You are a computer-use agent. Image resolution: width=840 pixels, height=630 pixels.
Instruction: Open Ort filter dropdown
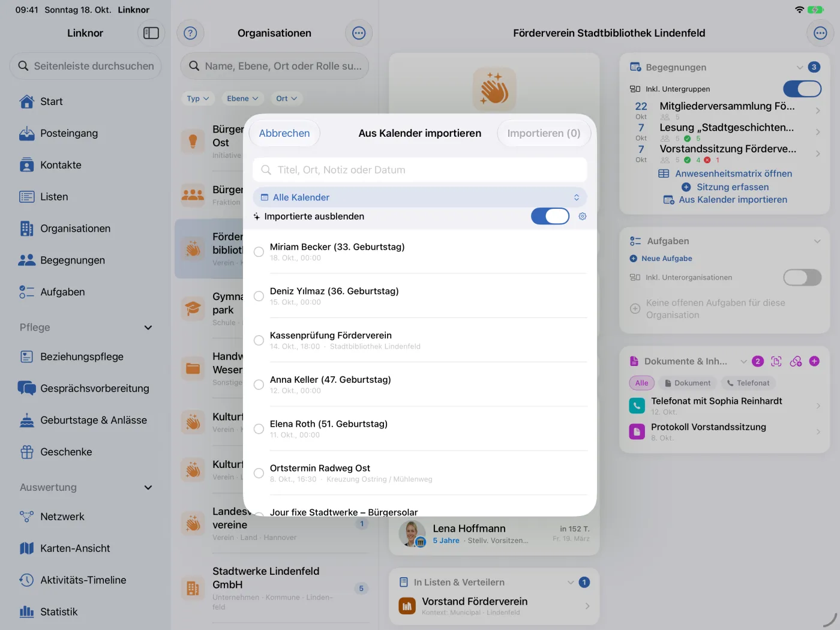click(286, 98)
